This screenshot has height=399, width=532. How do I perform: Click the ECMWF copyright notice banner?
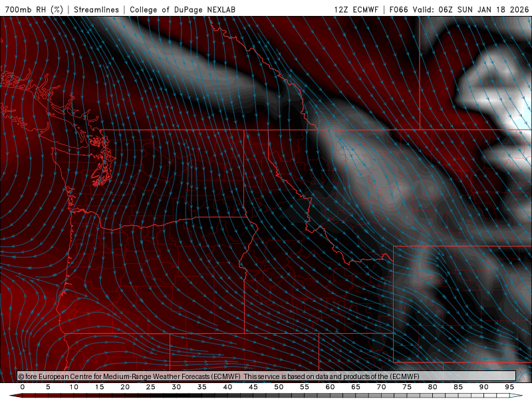coord(267,376)
